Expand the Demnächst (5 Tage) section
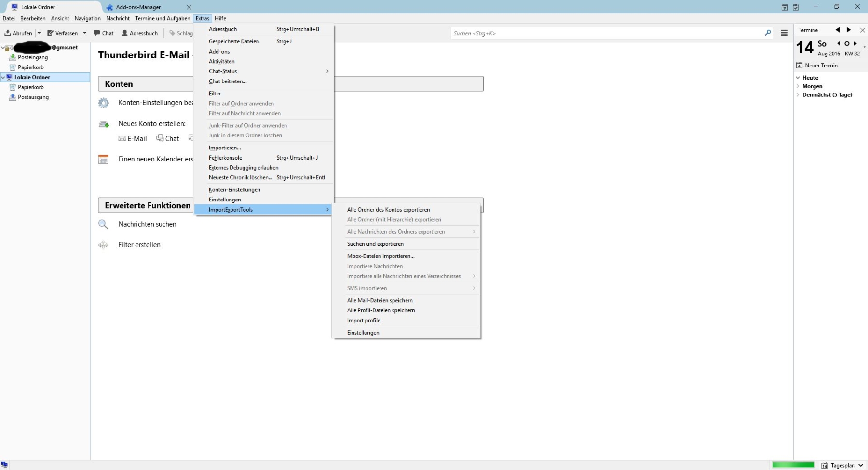The image size is (868, 470). [x=798, y=95]
